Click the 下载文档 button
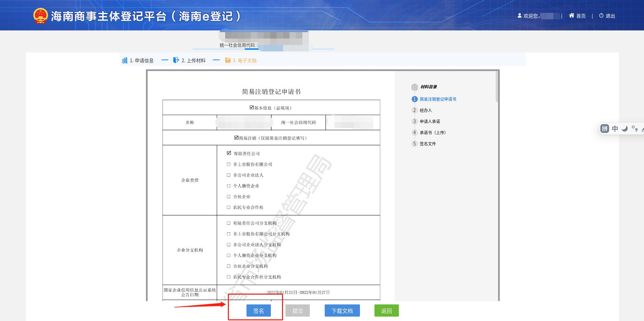 pyautogui.click(x=342, y=311)
